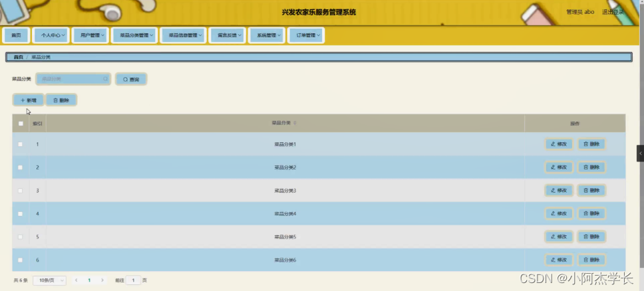Click 修改 for 菜品分类2

click(559, 167)
